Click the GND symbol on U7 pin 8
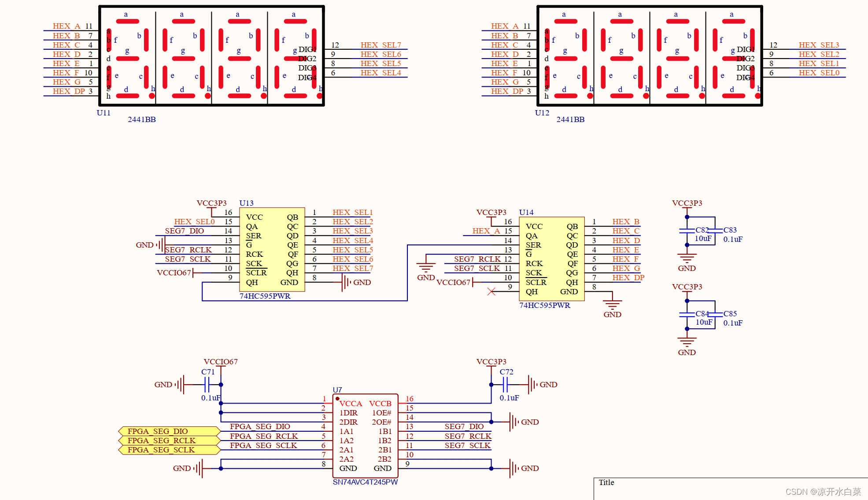This screenshot has height=500, width=868. click(x=199, y=468)
